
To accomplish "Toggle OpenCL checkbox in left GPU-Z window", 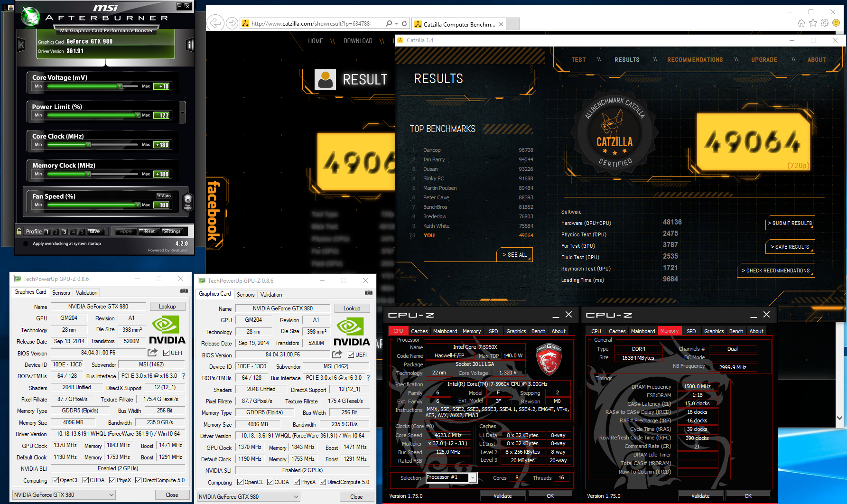I will tap(56, 480).
